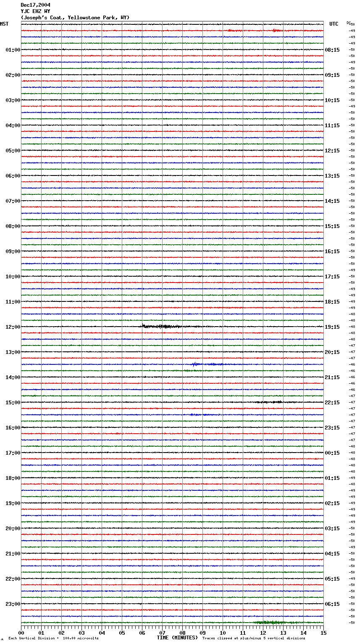357x644 pixels.
Task: Click the Traces clipped at plus/minus note
Action: click(254, 639)
